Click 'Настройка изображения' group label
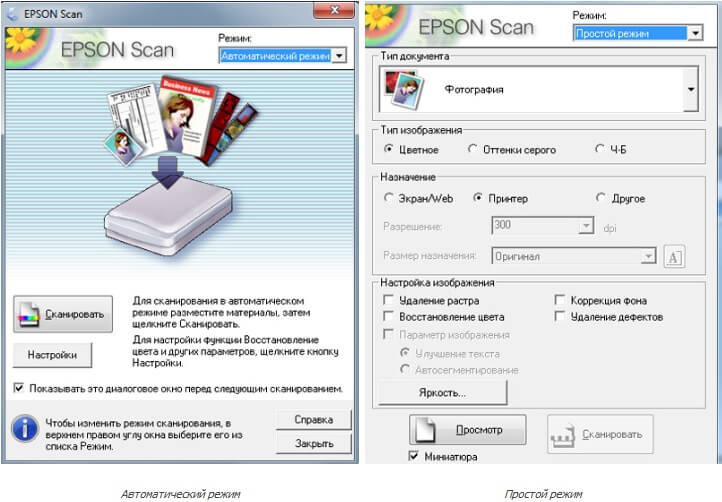 [x=437, y=283]
